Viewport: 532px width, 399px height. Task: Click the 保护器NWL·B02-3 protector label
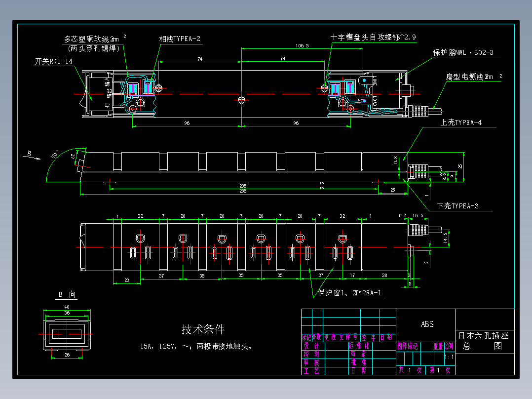tap(463, 52)
